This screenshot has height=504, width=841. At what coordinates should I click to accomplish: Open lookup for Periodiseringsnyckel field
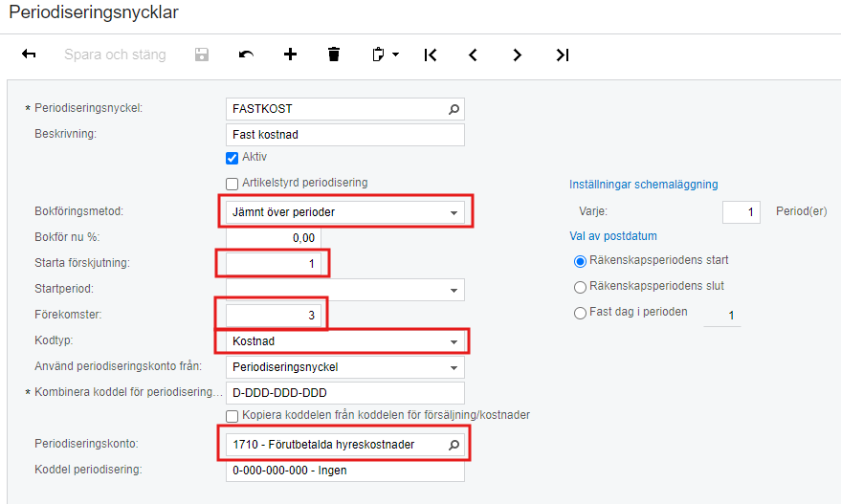(454, 109)
